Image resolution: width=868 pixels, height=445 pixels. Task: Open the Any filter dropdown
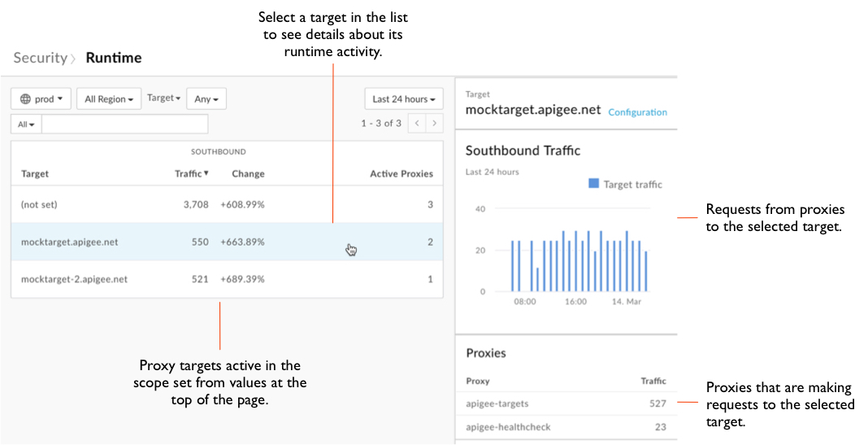pyautogui.click(x=206, y=99)
